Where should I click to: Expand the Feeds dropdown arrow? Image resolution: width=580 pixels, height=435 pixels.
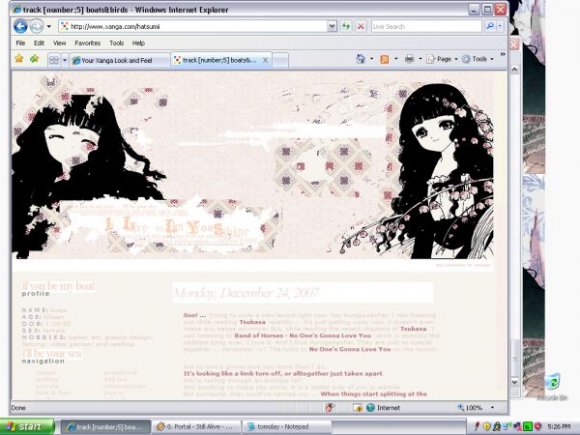click(x=396, y=59)
